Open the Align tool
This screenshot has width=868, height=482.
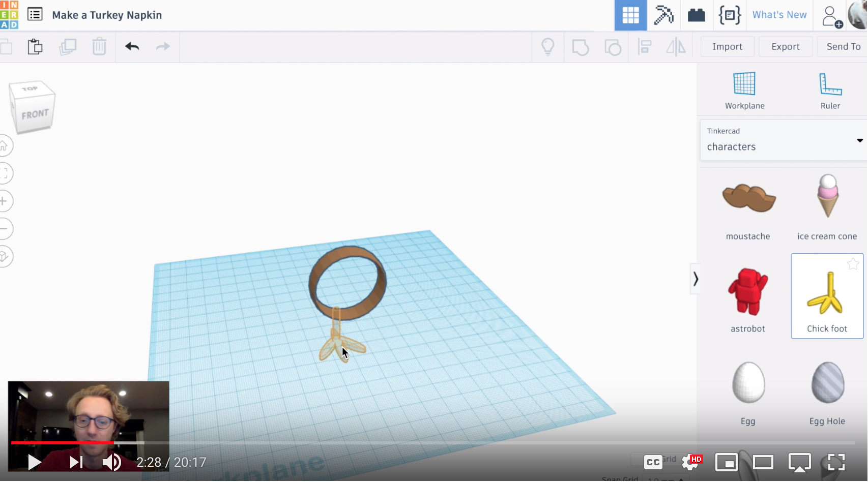tap(645, 46)
